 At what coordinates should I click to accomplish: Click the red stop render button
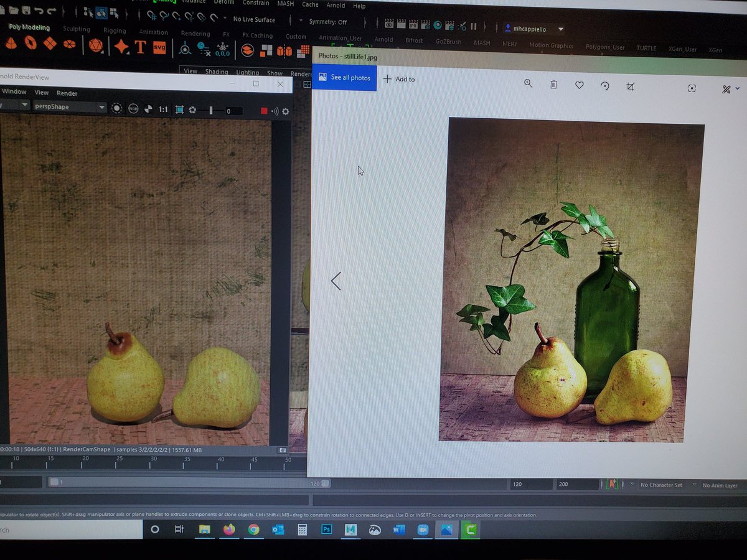(264, 111)
